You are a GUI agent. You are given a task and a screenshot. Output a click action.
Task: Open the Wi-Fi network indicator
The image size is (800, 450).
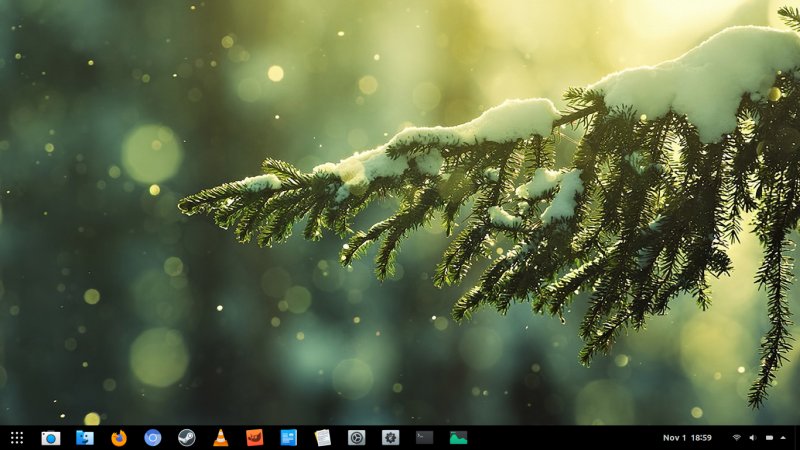(x=736, y=438)
